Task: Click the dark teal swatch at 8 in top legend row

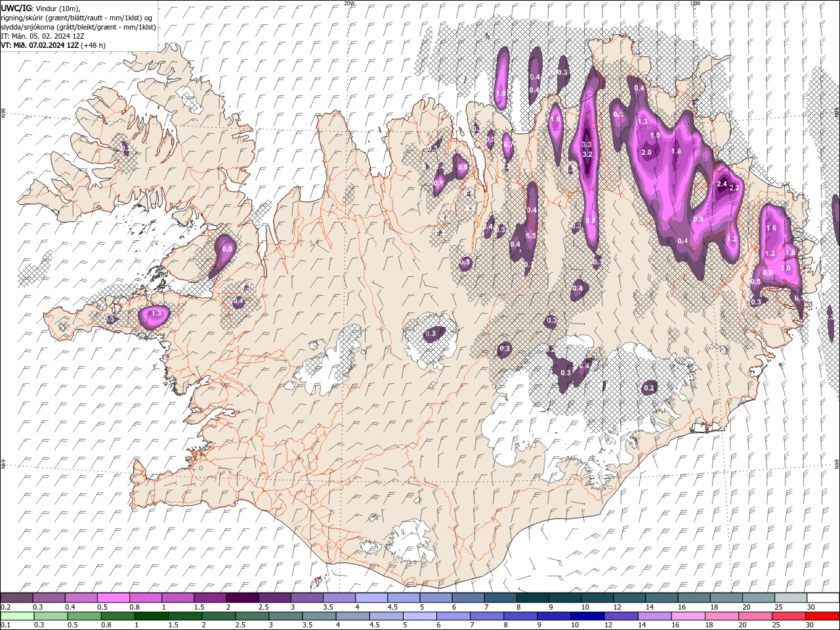Action: (x=532, y=598)
